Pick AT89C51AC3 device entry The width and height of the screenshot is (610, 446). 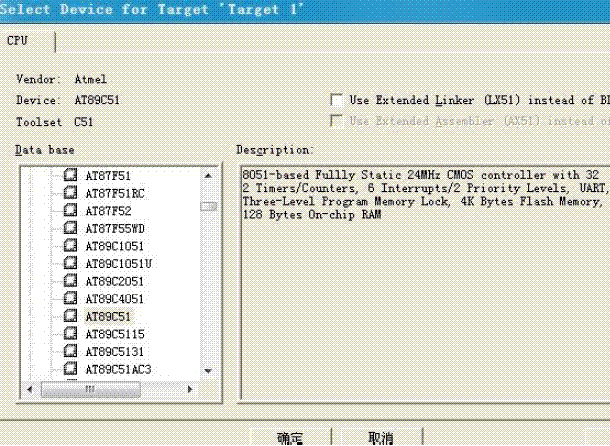[x=118, y=369]
